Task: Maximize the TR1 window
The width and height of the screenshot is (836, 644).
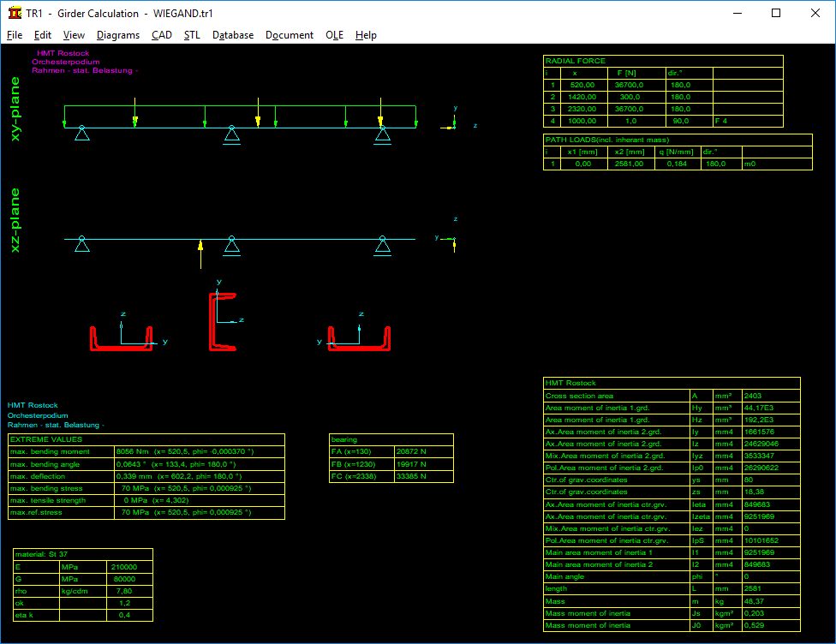Action: (x=776, y=13)
